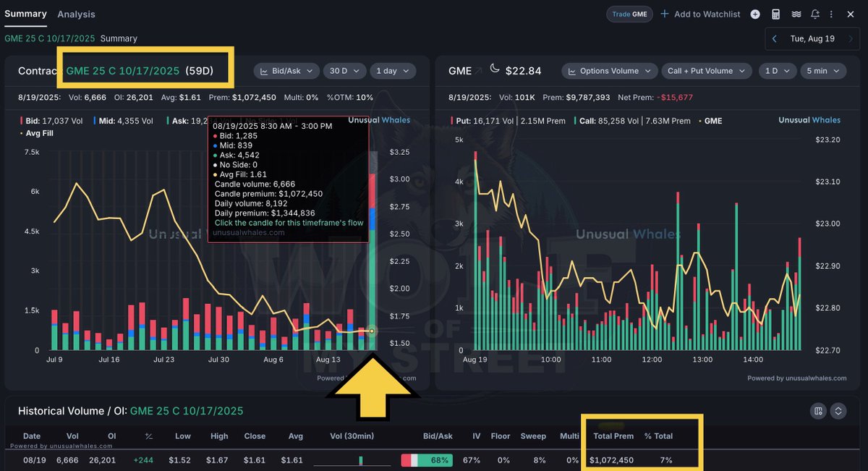Screen dimensions: 868x471
Task: Click the expand/collapse icon in Historical Volume panel
Action: (x=838, y=411)
